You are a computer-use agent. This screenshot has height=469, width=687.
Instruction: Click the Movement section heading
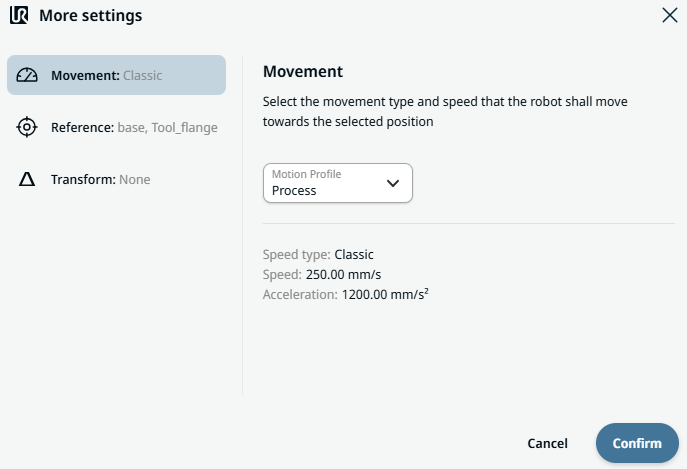click(x=302, y=71)
